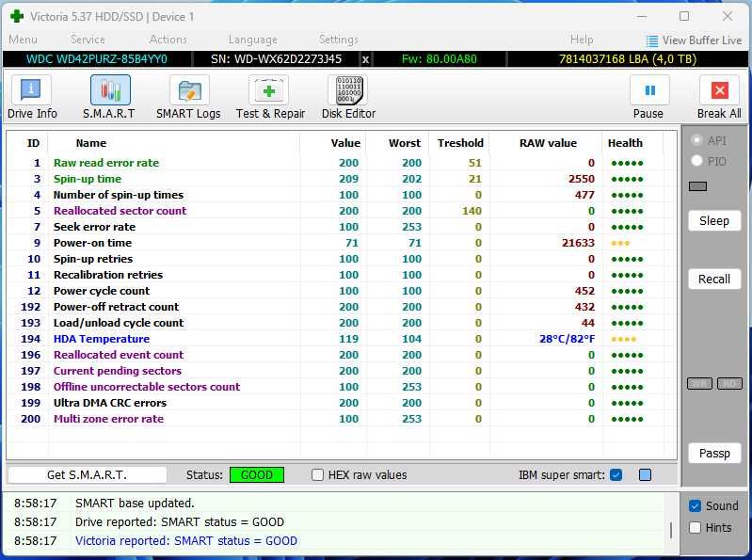Image resolution: width=752 pixels, height=560 pixels.
Task: Select the Multi zone error rate row
Action: pos(341,419)
